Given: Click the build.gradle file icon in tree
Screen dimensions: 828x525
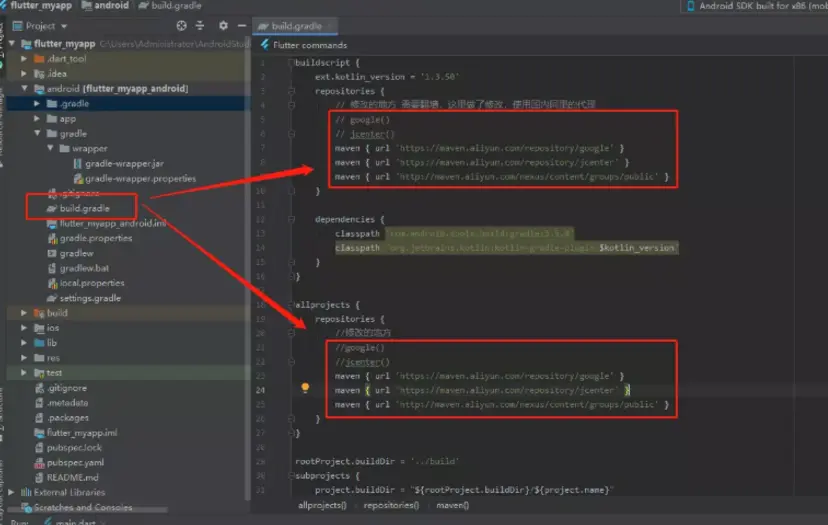Looking at the screenshot, I should pos(52,209).
